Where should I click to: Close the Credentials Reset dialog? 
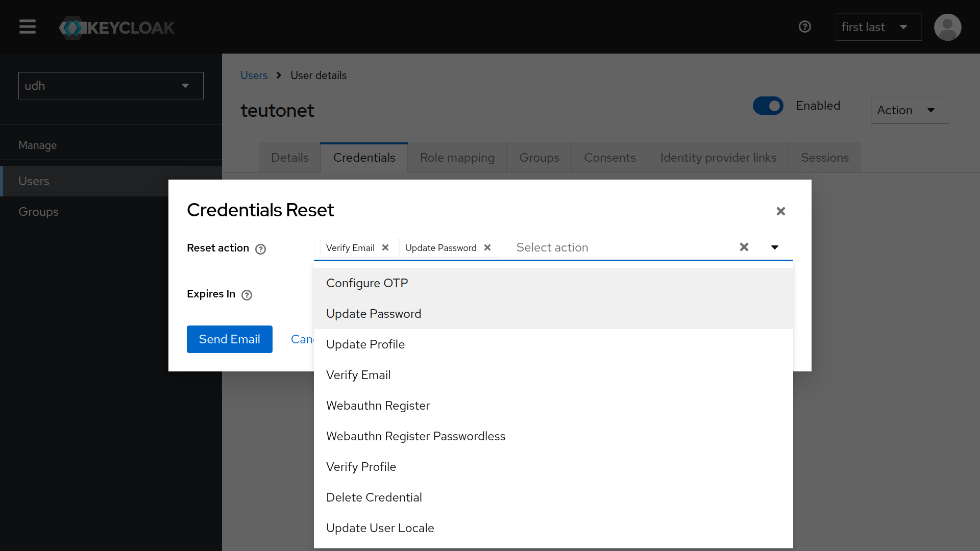tap(780, 211)
